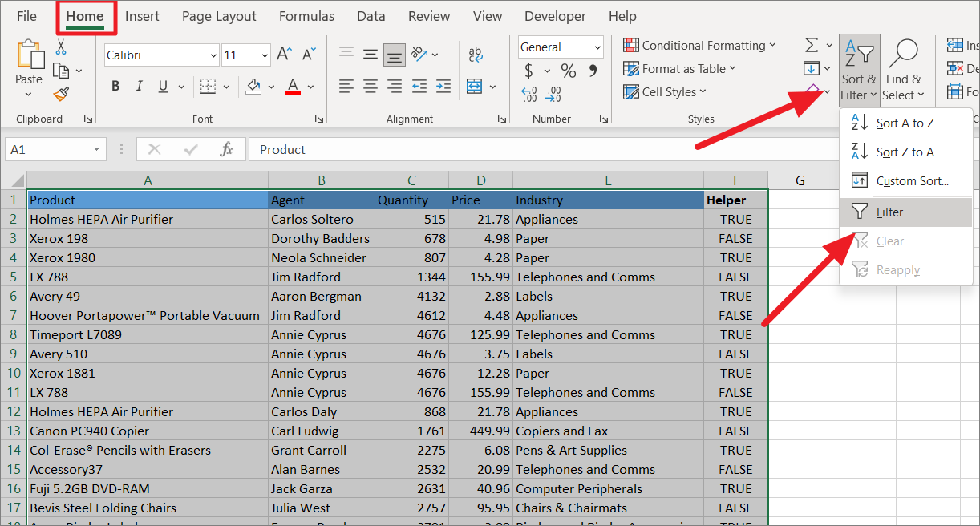Open Clipboard group dialog launcher

point(87,119)
